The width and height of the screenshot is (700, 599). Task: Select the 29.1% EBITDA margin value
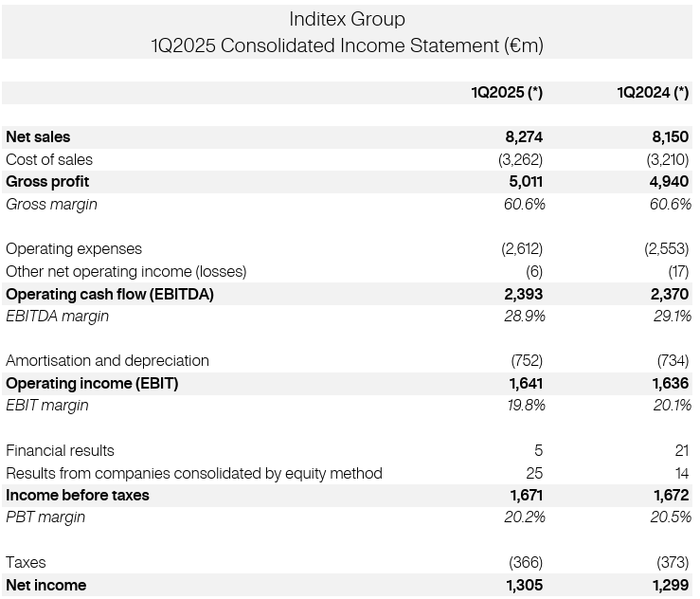[x=672, y=317]
